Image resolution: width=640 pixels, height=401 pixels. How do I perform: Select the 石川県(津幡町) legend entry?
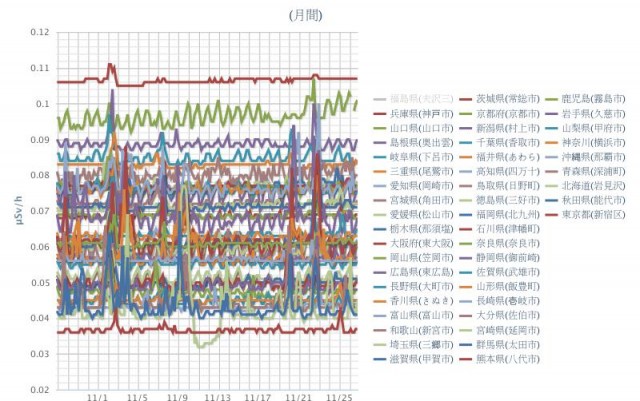pos(500,229)
